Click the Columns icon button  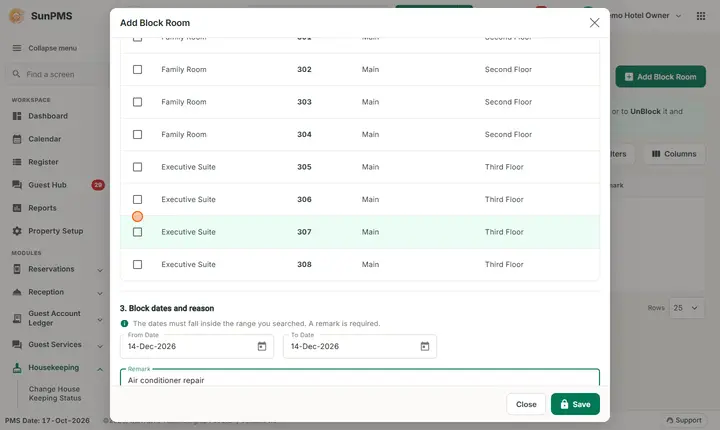coord(656,154)
